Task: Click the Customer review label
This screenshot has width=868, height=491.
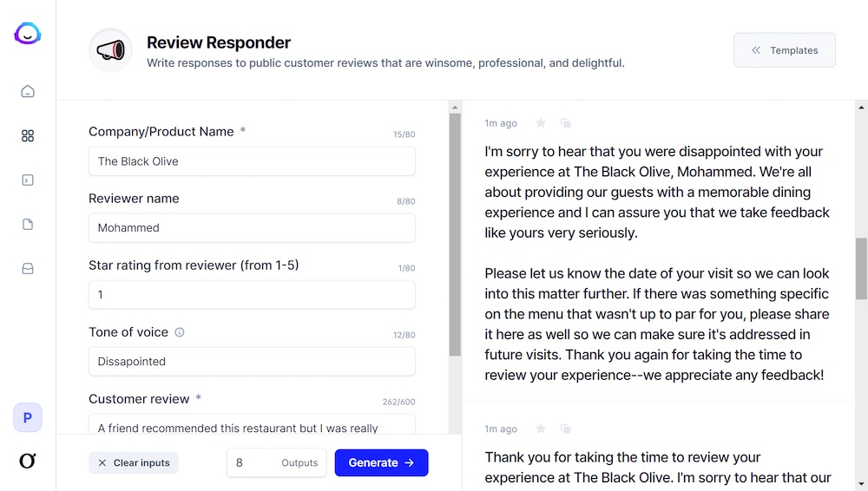Action: tap(139, 399)
